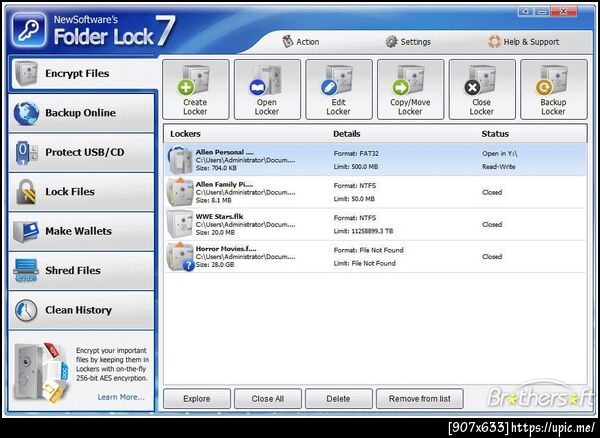Screen dimensions: 600x438
Task: Hit the Close Locker icon
Action: click(x=482, y=89)
